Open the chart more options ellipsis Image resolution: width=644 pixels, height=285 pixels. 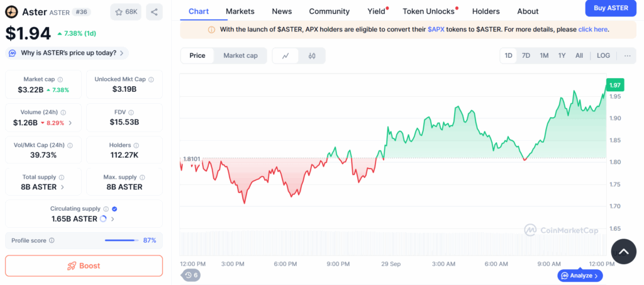click(628, 55)
